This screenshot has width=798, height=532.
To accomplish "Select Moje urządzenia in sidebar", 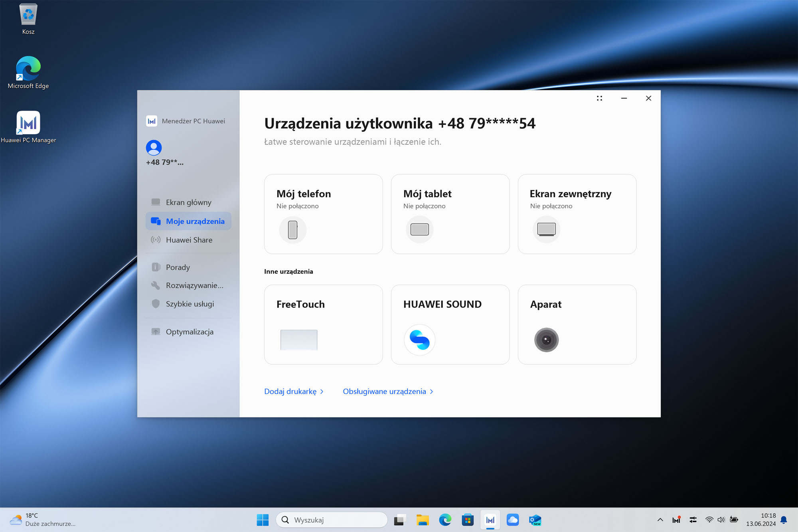I will [x=188, y=221].
